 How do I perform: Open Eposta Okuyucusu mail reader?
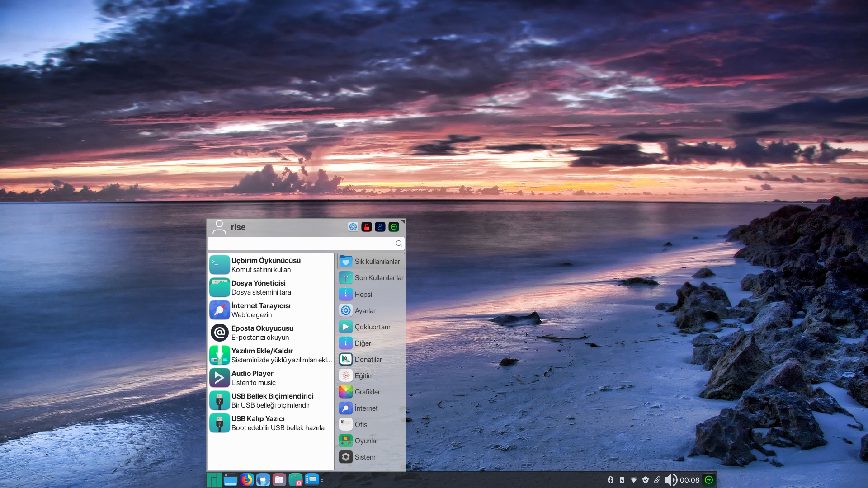[271, 333]
